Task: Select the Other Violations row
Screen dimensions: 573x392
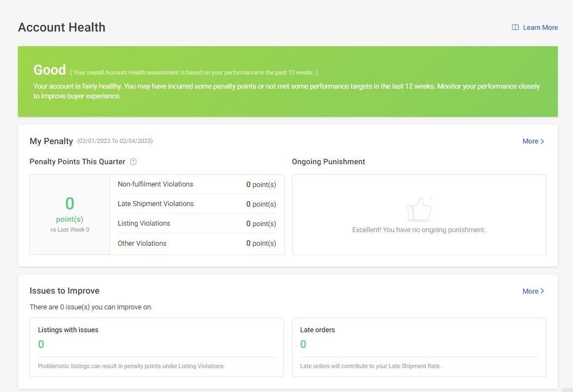Action: (x=196, y=244)
